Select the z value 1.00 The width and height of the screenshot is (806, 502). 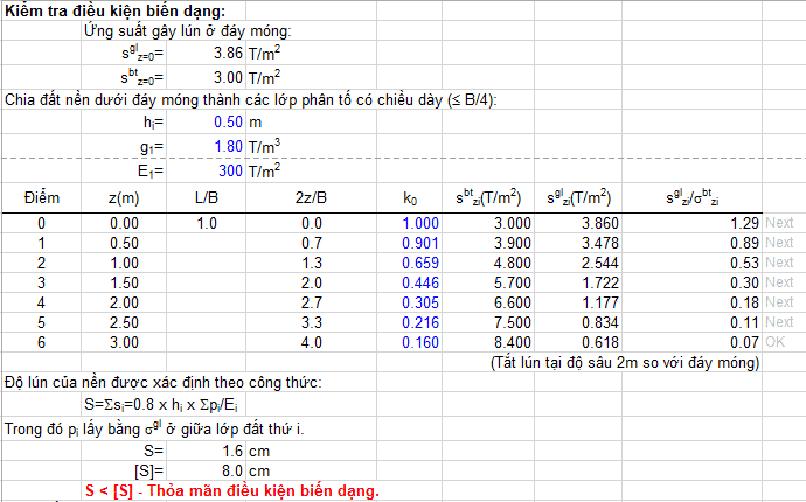click(x=124, y=263)
